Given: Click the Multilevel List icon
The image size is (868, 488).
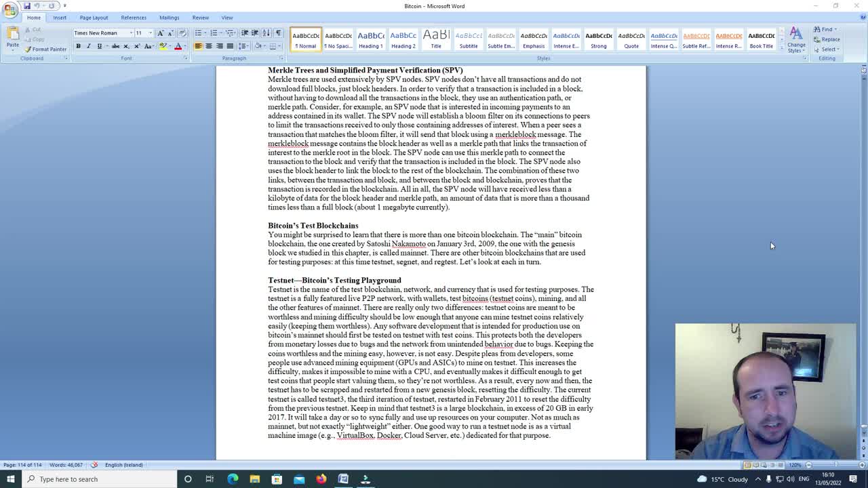Looking at the screenshot, I should tap(230, 33).
